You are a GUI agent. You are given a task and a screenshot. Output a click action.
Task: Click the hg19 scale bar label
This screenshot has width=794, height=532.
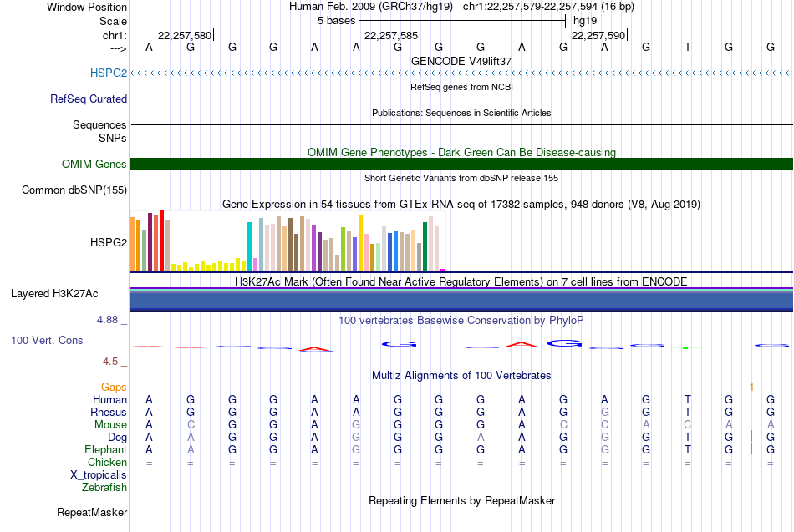click(x=585, y=21)
